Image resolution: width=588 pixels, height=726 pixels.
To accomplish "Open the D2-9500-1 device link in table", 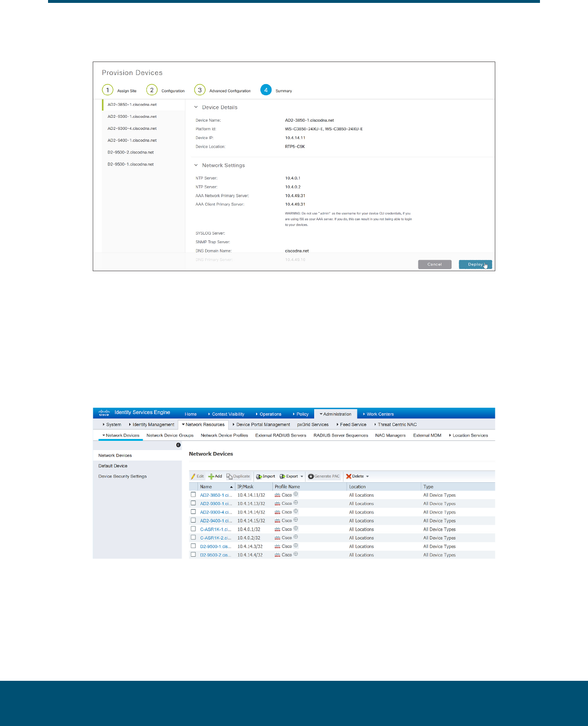I will click(x=216, y=547).
